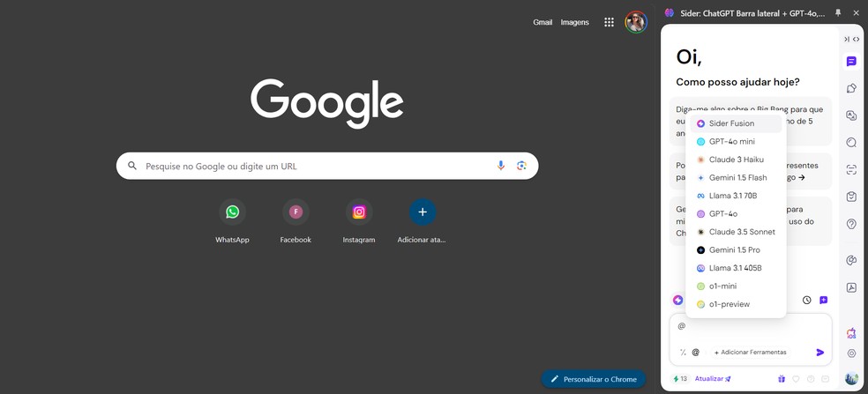Search by image with Google Lens icon

pos(521,166)
